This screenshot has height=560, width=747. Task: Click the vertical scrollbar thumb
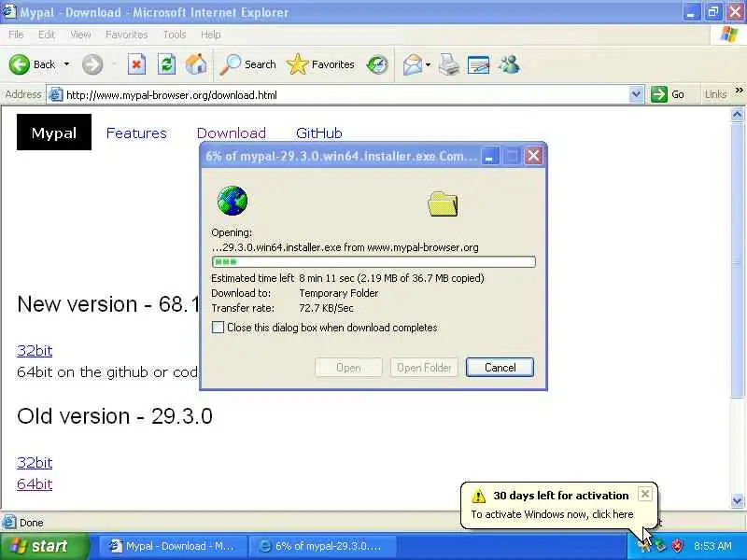737,259
